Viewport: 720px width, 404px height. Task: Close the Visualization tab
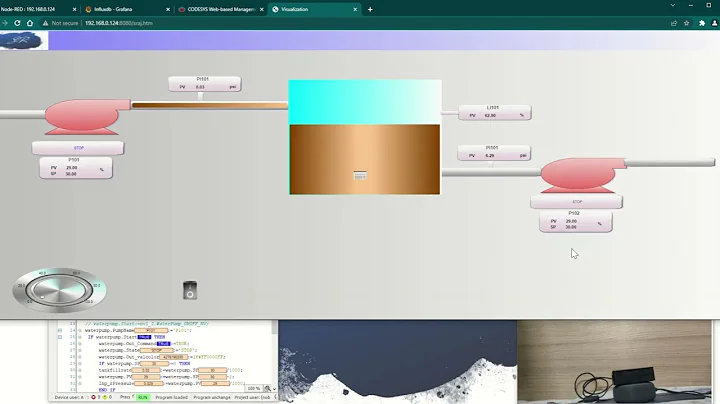click(x=355, y=9)
